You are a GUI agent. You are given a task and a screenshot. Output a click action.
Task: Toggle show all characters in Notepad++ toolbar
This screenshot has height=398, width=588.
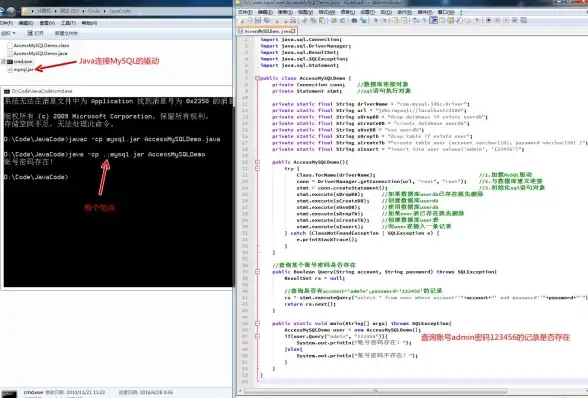tap(424, 20)
